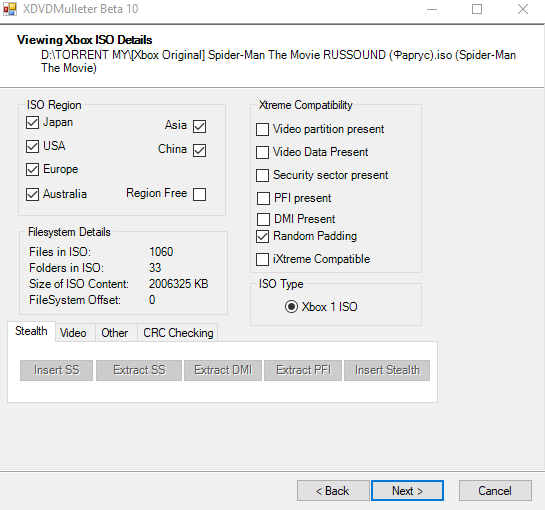Screen dimensions: 545x510
Task: Switch to the Stealth tab
Action: (31, 331)
